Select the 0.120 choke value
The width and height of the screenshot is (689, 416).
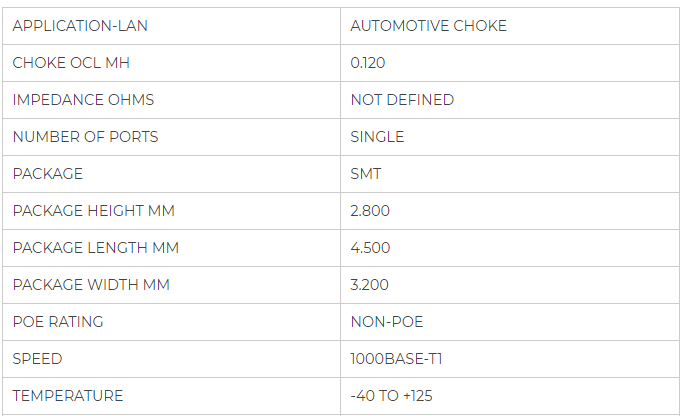click(x=368, y=63)
